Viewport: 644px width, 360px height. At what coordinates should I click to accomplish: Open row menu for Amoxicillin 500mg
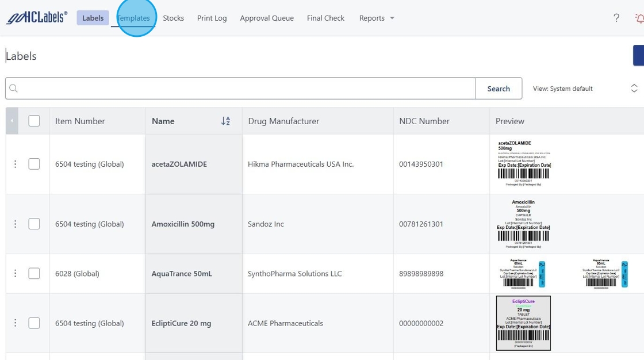[16, 224]
